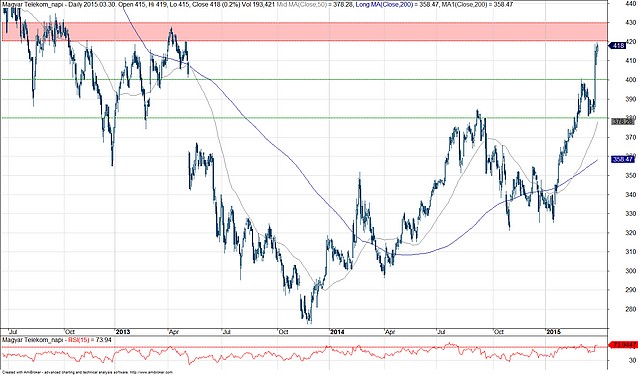Click the 2013 year label on the time axis
This screenshot has width=638, height=375.
[x=123, y=331]
